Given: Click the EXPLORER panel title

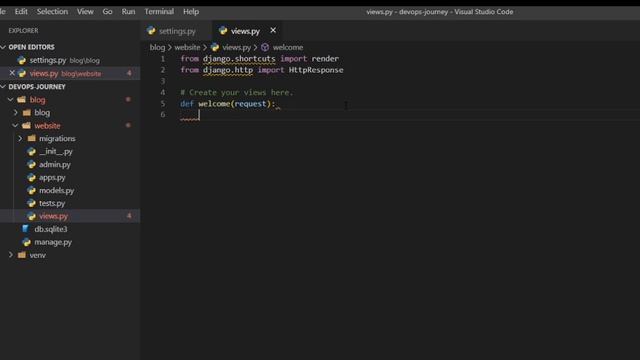Looking at the screenshot, I should [x=23, y=31].
